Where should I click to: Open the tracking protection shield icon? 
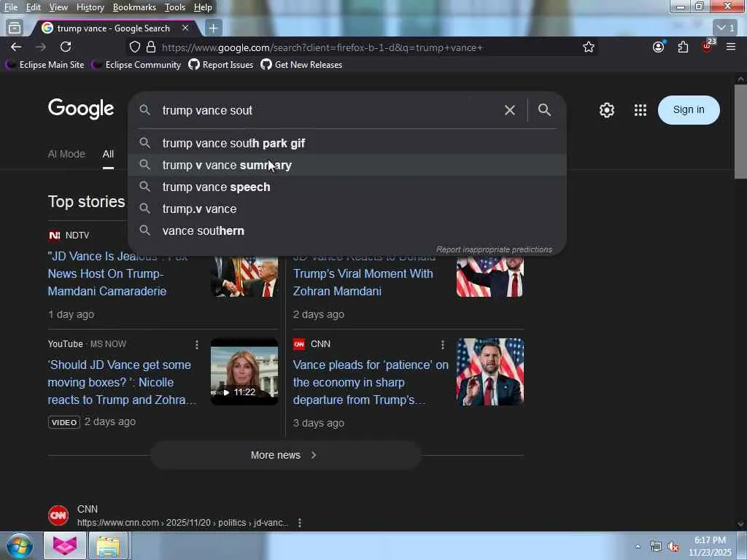(x=135, y=47)
